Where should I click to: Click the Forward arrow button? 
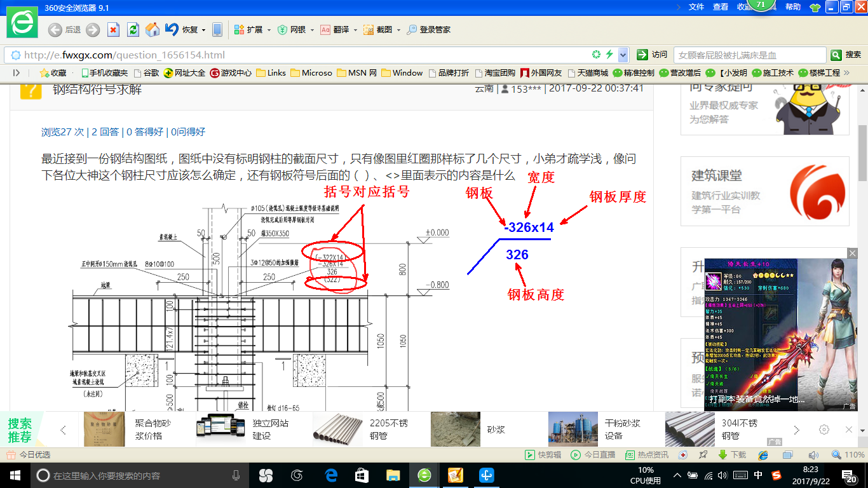(93, 30)
